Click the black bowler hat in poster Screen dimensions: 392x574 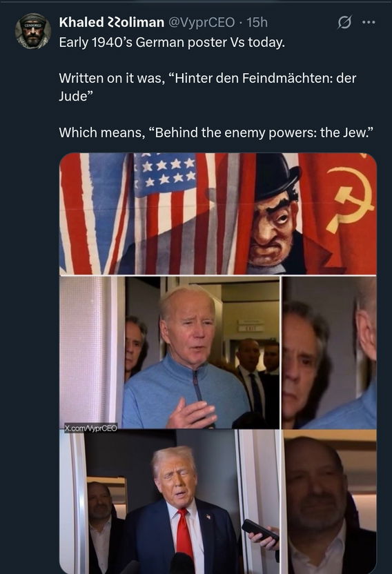click(x=278, y=177)
